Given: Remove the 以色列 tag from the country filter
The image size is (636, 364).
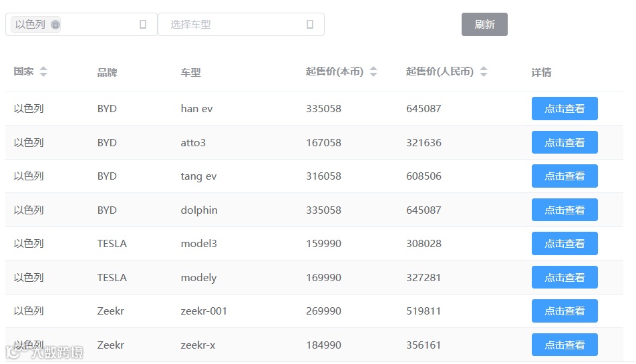Looking at the screenshot, I should [55, 25].
